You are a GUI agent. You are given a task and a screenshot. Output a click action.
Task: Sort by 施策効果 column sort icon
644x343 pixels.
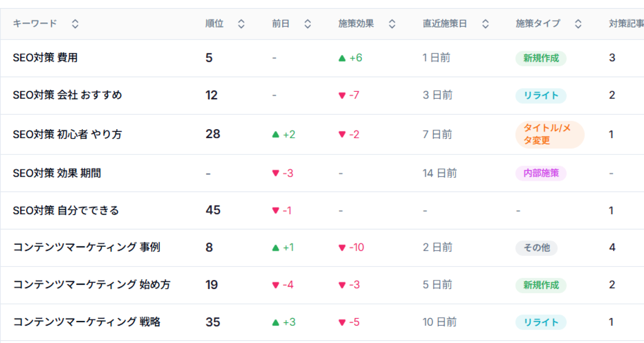pos(392,24)
